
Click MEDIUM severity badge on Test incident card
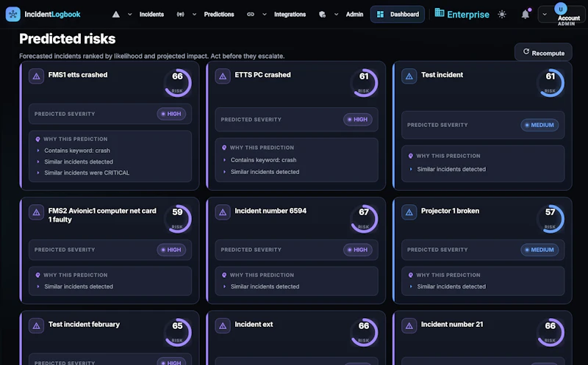pos(539,125)
